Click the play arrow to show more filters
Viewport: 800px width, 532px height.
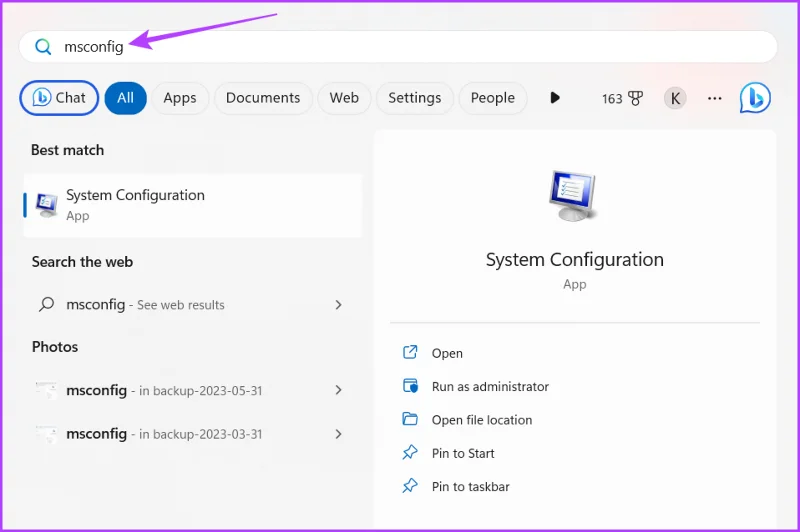(x=555, y=97)
